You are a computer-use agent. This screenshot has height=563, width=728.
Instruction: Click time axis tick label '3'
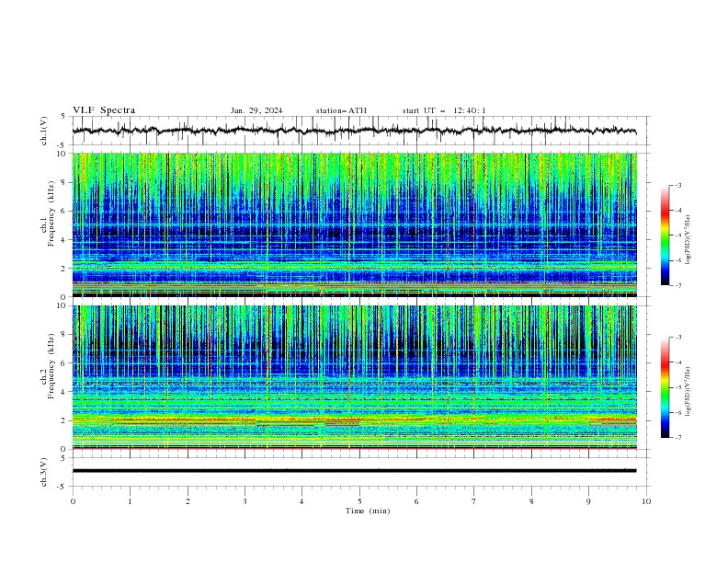[x=245, y=501]
